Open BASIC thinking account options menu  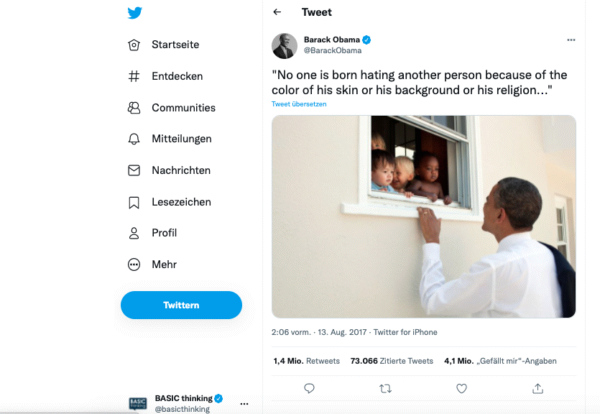pyautogui.click(x=244, y=404)
